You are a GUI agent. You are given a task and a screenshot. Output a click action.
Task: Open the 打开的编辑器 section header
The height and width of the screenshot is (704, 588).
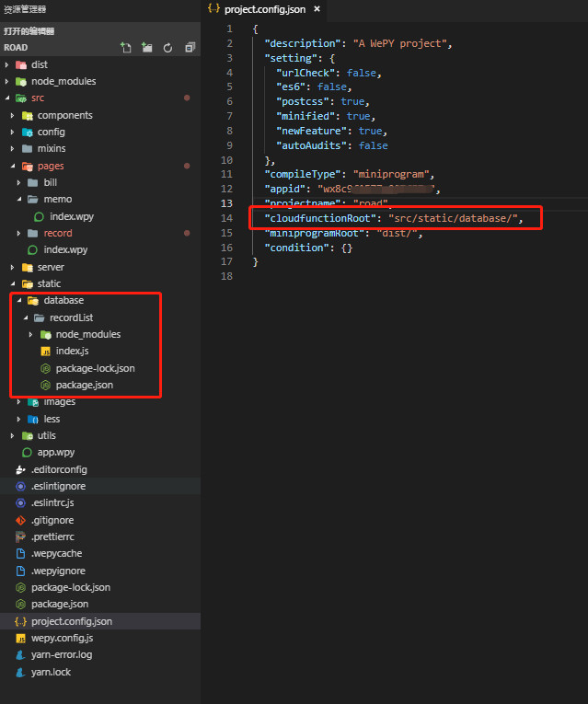coord(29,30)
